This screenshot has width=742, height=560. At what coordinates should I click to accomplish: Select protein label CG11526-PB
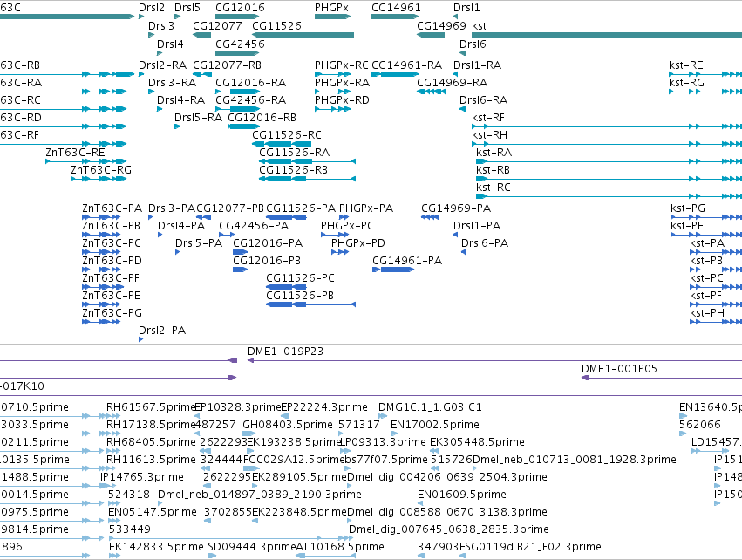300,296
